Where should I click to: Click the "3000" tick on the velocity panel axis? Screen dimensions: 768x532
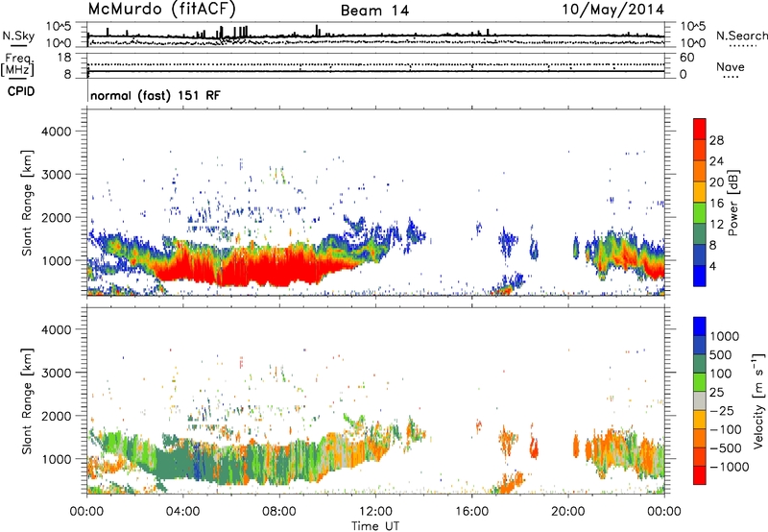click(x=56, y=373)
